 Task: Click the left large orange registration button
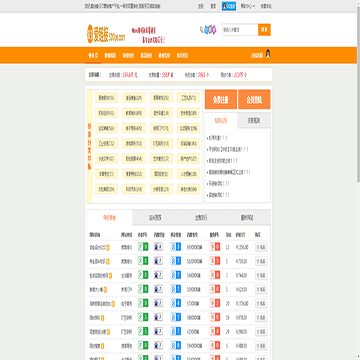coord(221,99)
